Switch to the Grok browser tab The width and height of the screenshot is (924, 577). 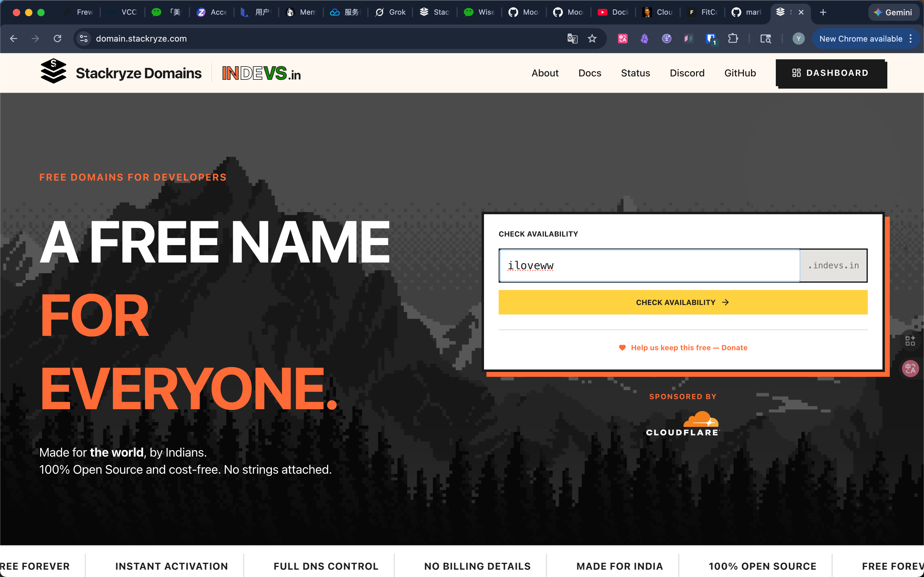[x=391, y=12]
